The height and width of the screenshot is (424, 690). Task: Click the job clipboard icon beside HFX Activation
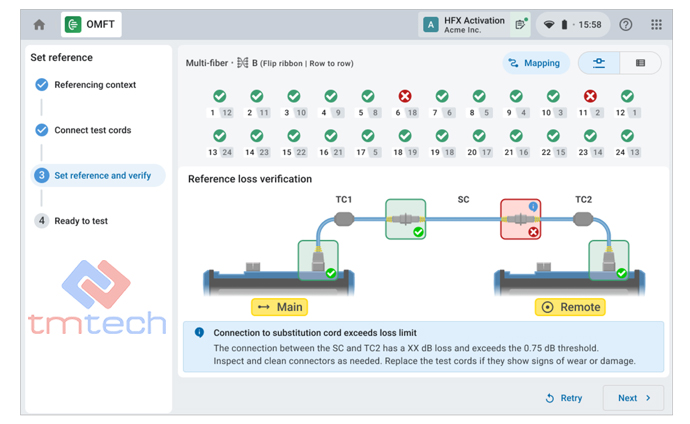pos(521,24)
